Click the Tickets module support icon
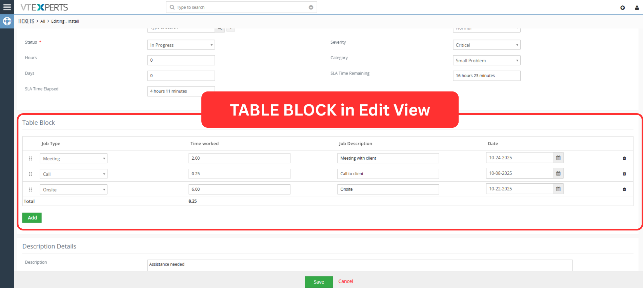644x288 pixels. click(x=7, y=21)
